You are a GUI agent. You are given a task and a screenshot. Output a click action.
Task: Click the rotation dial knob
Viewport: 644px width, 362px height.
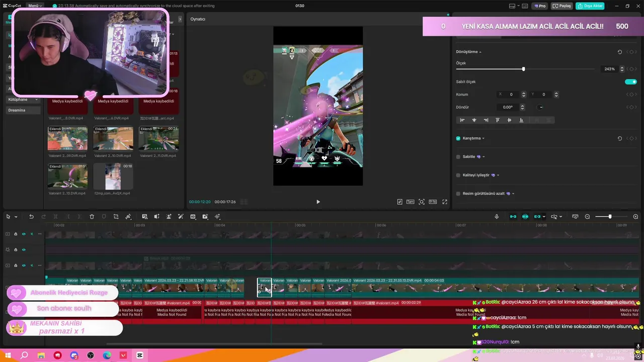540,107
